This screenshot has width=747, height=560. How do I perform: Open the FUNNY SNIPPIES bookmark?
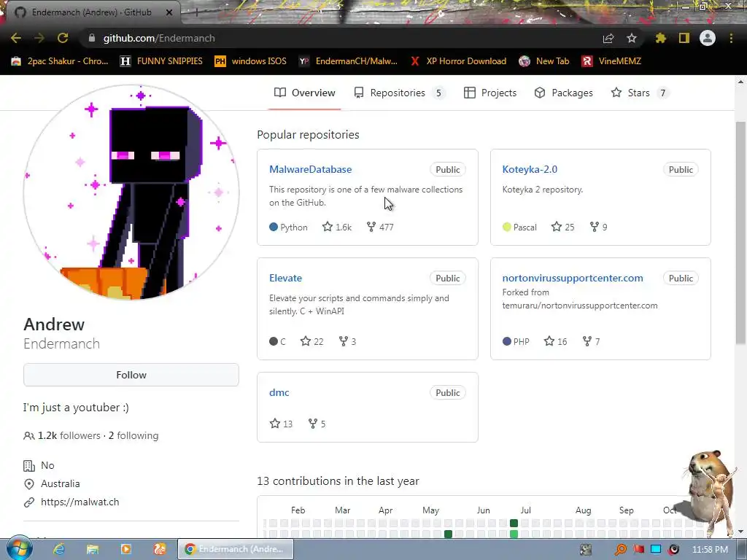point(161,61)
